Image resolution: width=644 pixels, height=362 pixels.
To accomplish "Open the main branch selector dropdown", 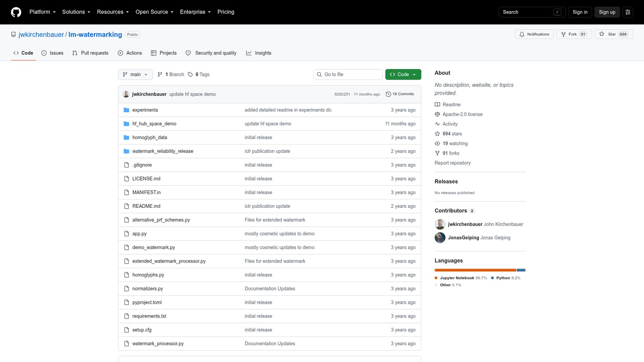I will [135, 75].
